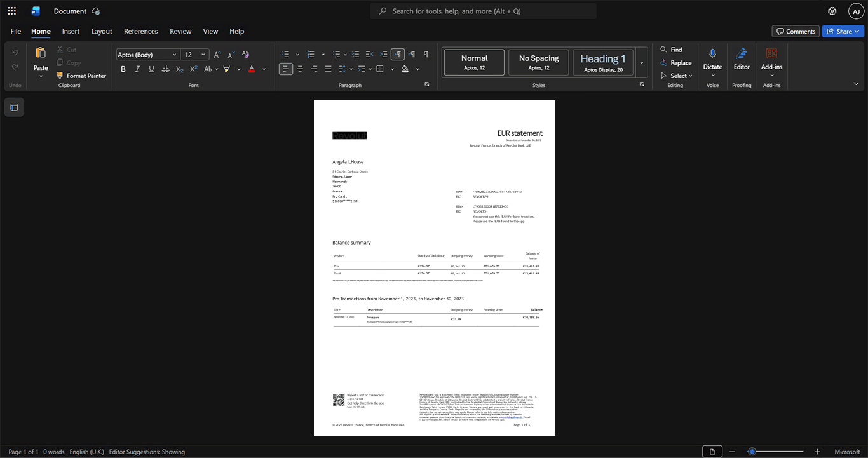The height and width of the screenshot is (458, 868).
Task: Open the highlight color dropdown arrow
Action: coord(239,69)
